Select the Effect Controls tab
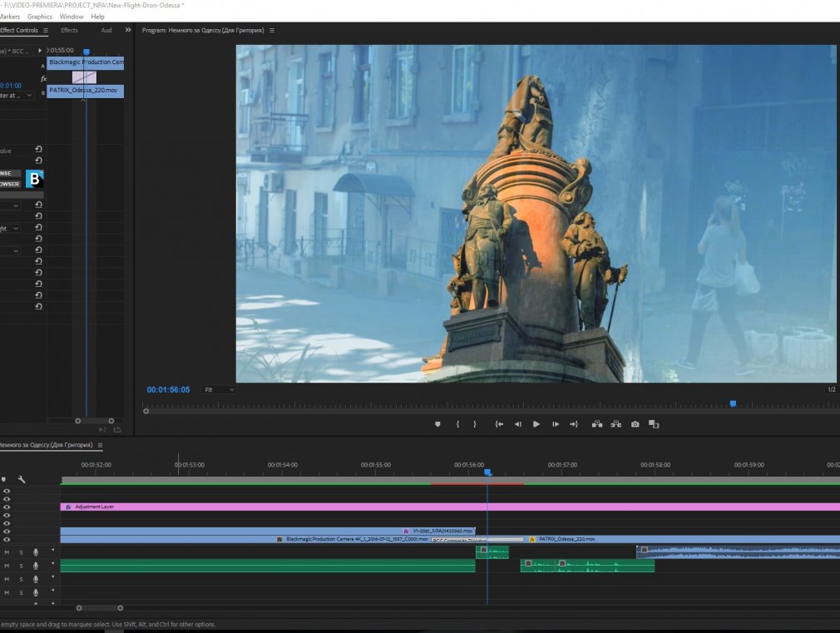Screen dimensions: 840x633 pyautogui.click(x=19, y=31)
